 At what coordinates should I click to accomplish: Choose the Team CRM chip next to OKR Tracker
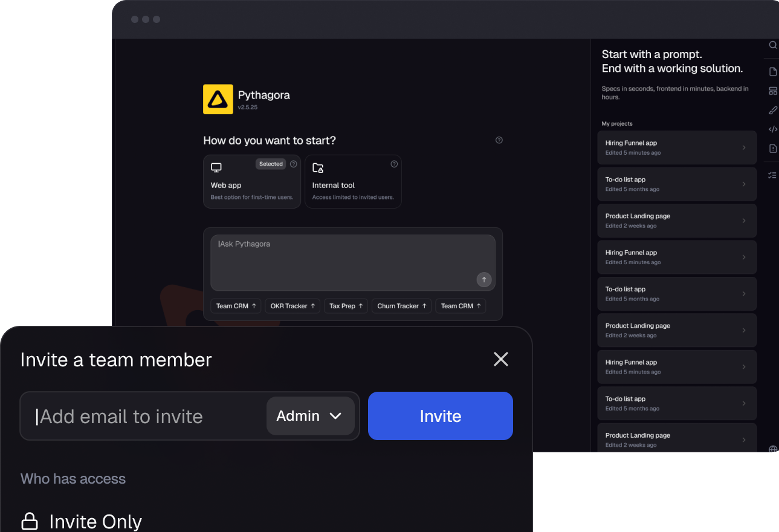point(236,306)
